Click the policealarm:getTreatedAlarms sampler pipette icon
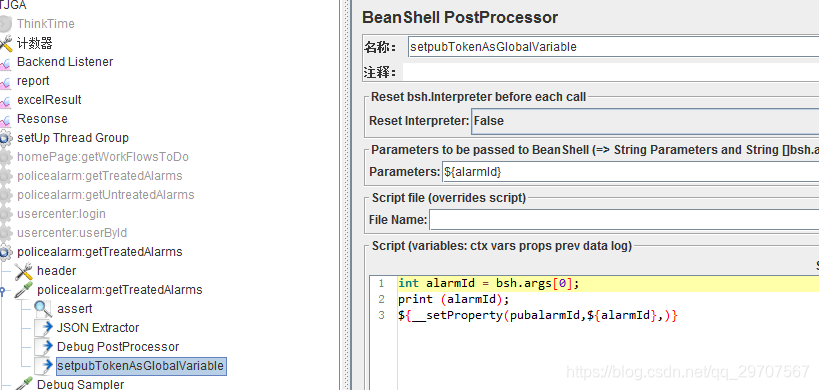The width and height of the screenshot is (819, 390). 24,290
